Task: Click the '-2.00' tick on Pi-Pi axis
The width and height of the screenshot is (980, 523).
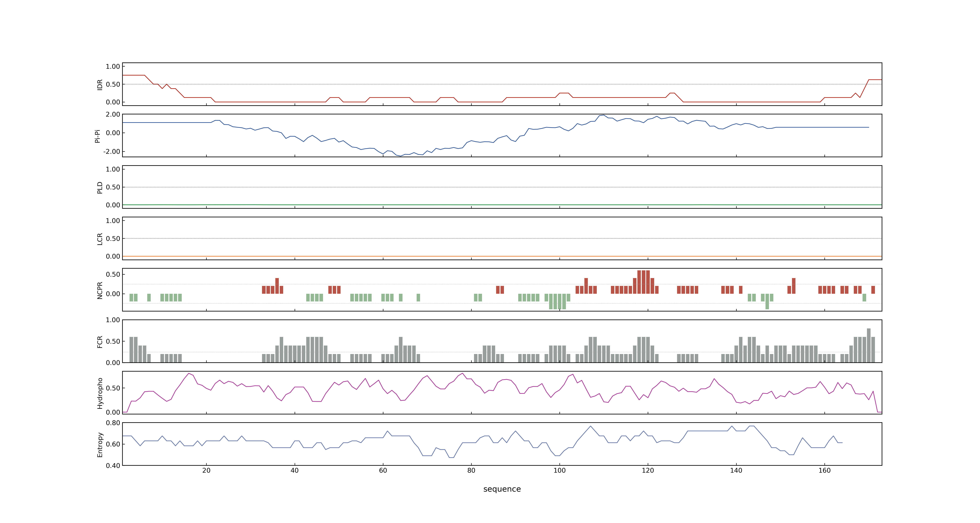Action: 111,151
